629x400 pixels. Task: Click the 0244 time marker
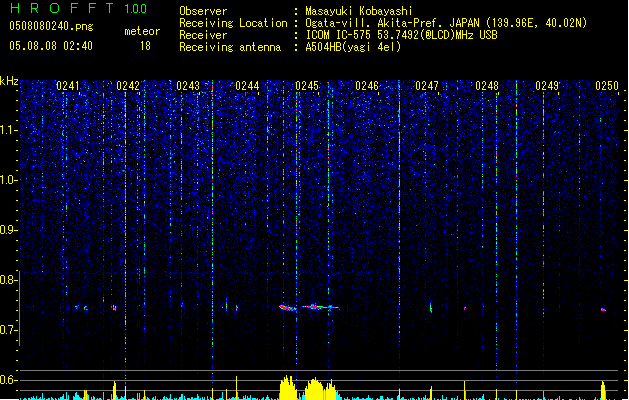(247, 86)
